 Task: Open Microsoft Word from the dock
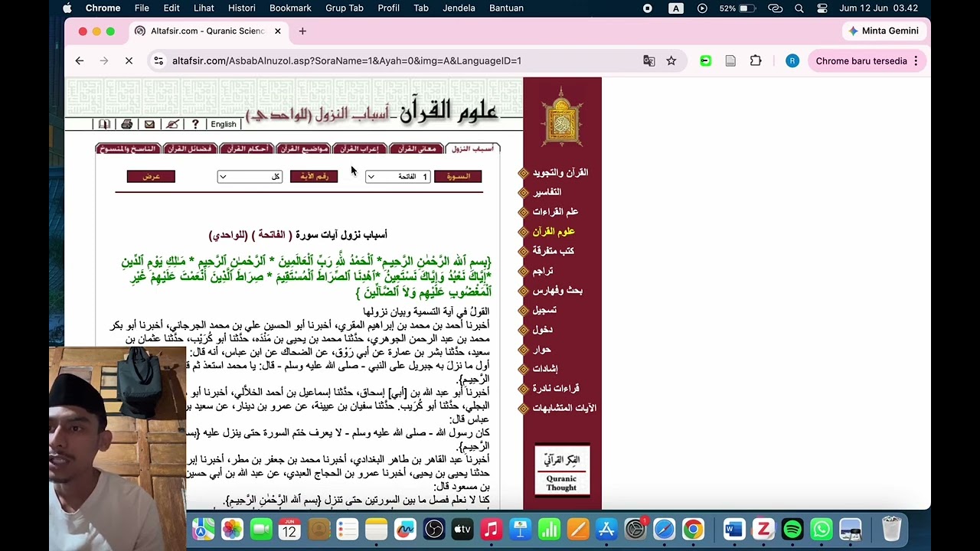[x=733, y=529]
